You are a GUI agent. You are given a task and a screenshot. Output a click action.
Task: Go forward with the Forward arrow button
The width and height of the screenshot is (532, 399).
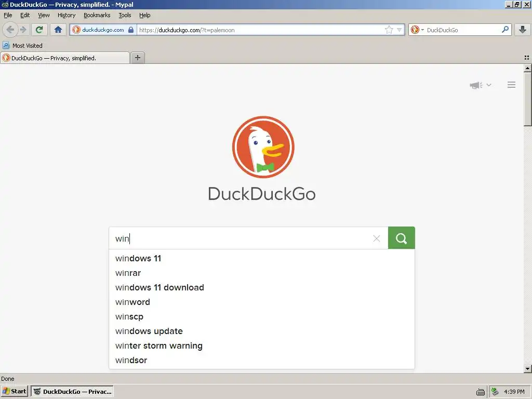pyautogui.click(x=23, y=30)
